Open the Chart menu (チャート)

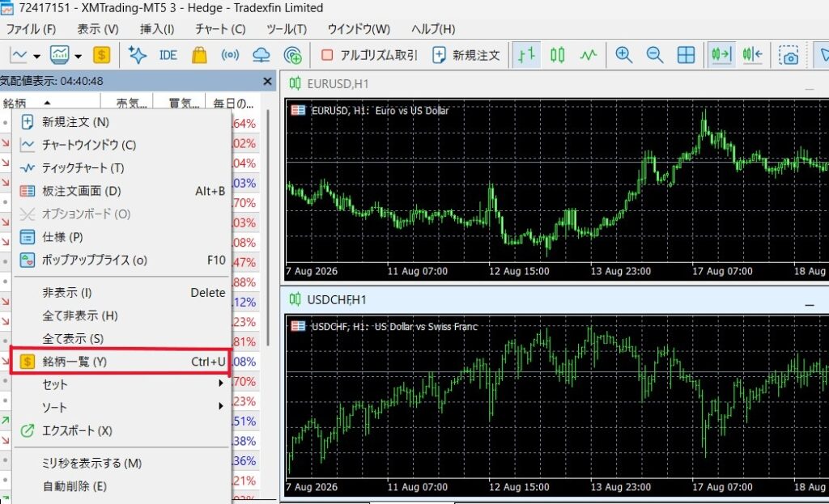(220, 29)
